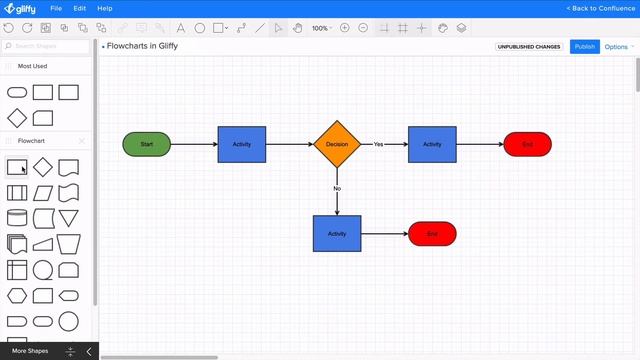Click the UNPUBLISHED CHANGES badge

(x=529, y=47)
